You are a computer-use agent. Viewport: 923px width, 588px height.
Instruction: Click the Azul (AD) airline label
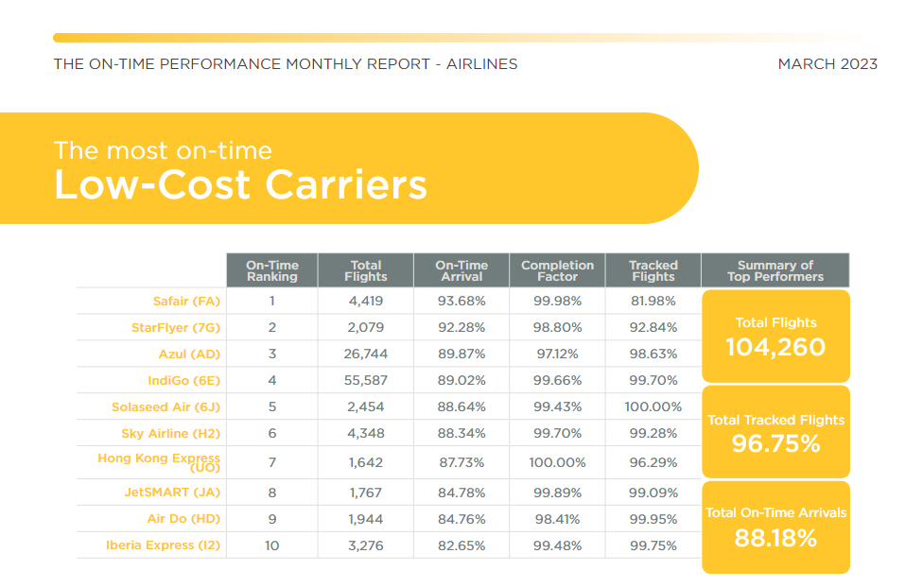point(189,355)
